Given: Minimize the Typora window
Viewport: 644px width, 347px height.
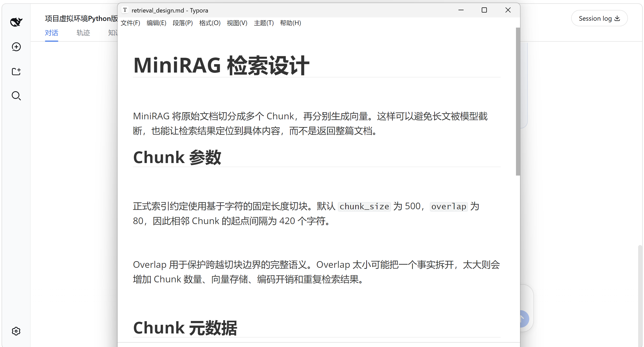Looking at the screenshot, I should click(461, 10).
